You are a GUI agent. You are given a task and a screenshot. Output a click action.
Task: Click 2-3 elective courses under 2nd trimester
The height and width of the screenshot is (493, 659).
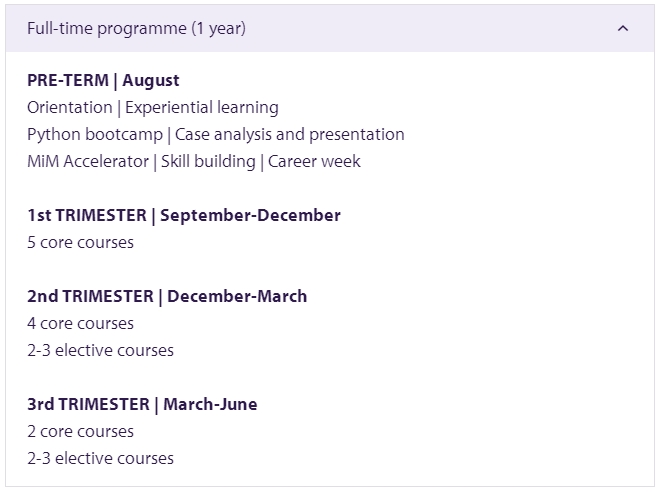pyautogui.click(x=100, y=351)
